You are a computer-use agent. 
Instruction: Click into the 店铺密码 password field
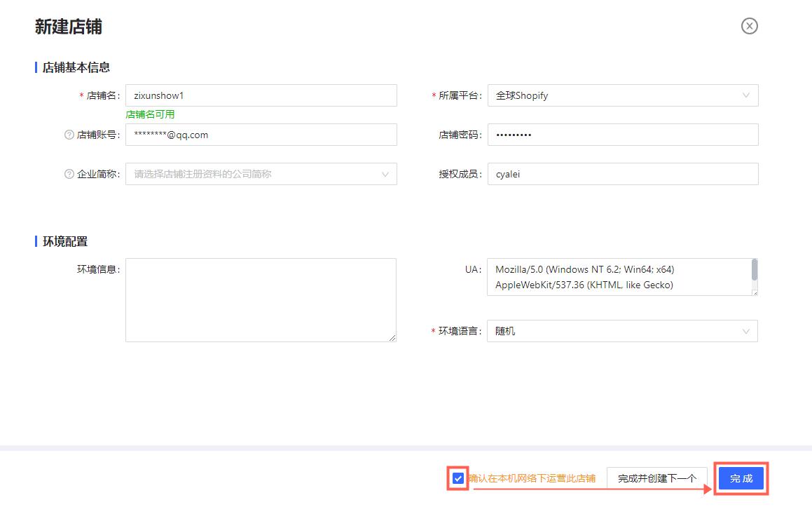click(x=622, y=135)
